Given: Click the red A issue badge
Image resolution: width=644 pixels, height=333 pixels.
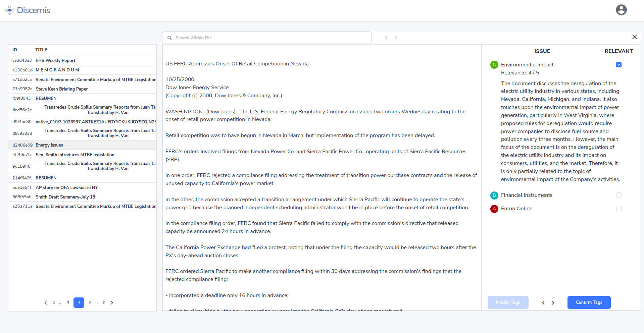Looking at the screenshot, I should 494,209.
